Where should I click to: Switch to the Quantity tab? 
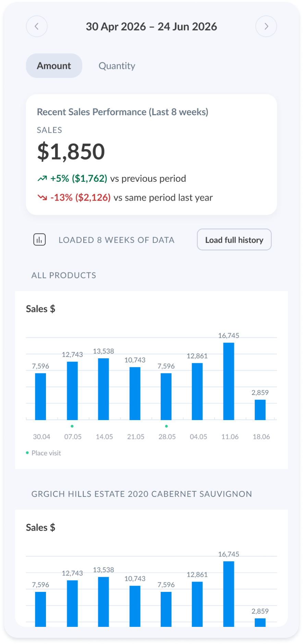tap(117, 65)
